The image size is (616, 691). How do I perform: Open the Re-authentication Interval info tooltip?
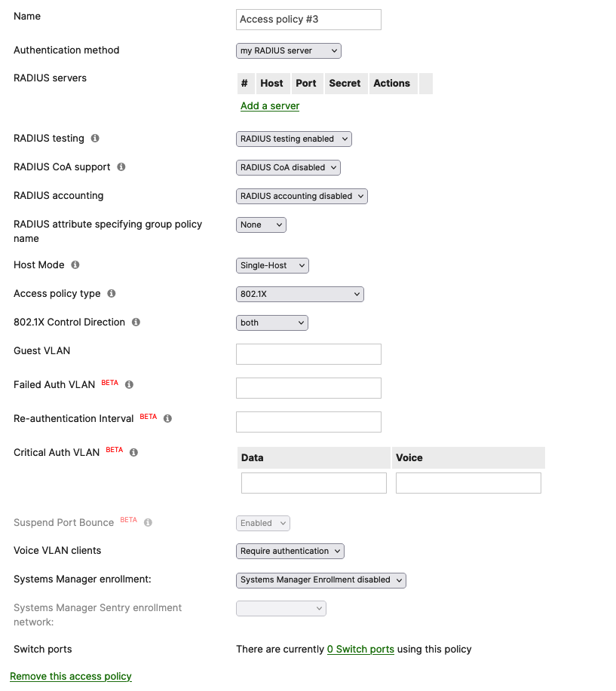point(167,419)
